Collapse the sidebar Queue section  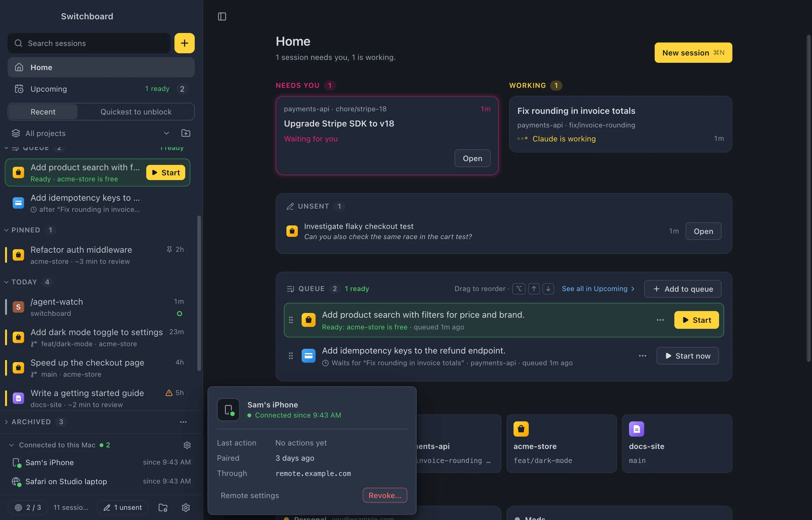coord(6,148)
